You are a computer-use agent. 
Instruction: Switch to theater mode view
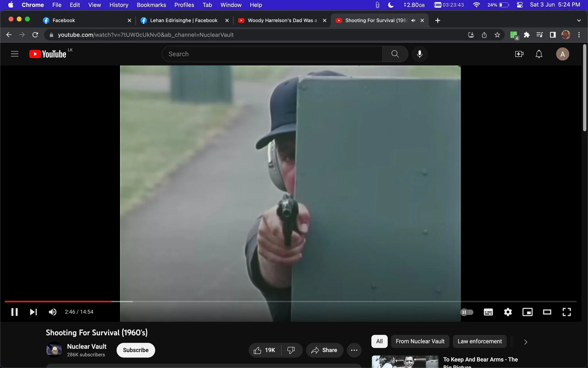[x=547, y=312]
